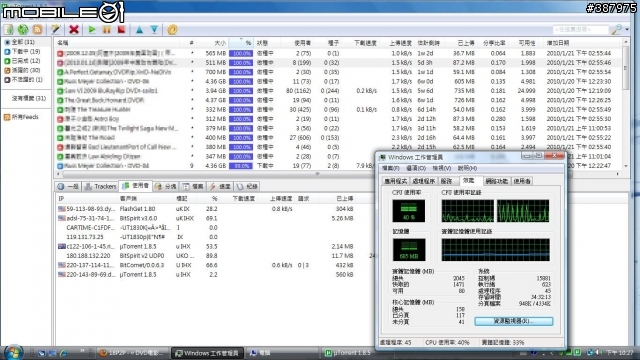Select the peer row with IP 119.131.73.25
Viewport: 640px width, 360px height.
pyautogui.click(x=216, y=237)
